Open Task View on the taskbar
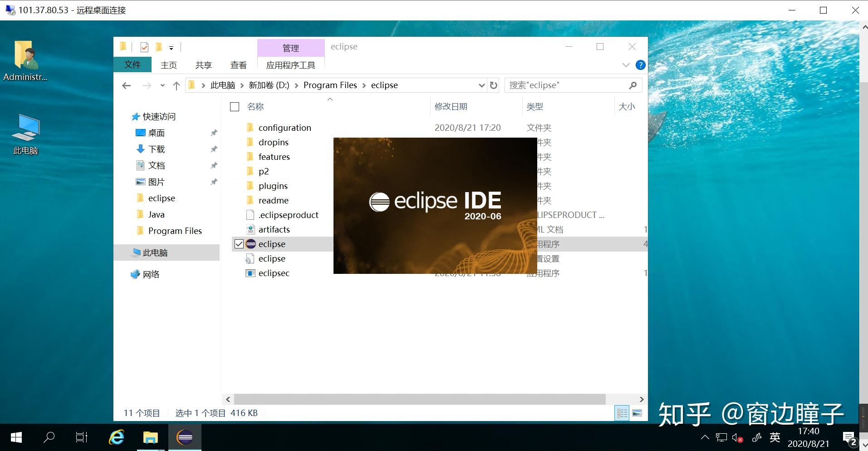868x451 pixels. [x=82, y=438]
